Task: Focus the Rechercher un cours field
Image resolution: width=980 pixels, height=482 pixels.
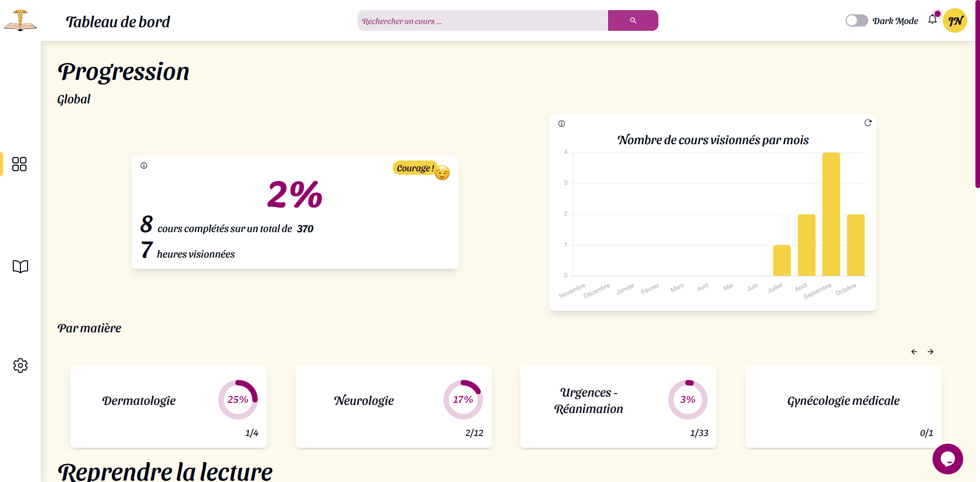Action: [483, 20]
